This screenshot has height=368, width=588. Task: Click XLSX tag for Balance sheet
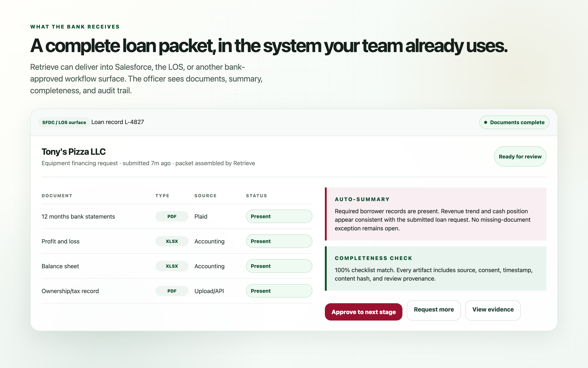pos(172,266)
